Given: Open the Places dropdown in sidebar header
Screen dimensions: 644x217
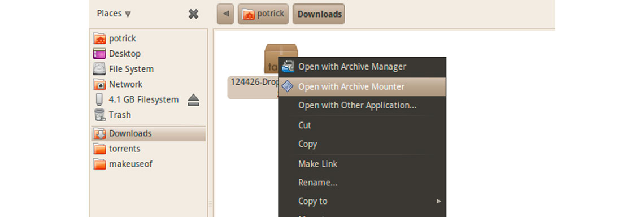Looking at the screenshot, I should coord(114,14).
